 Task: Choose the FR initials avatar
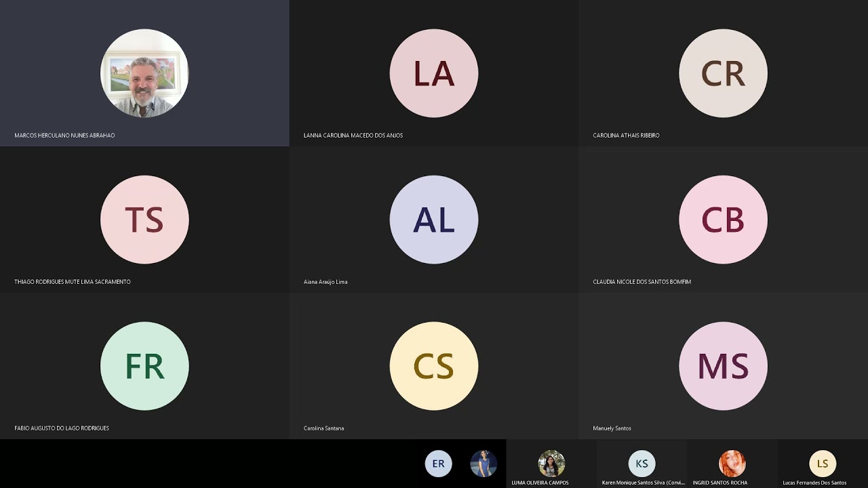pos(144,366)
